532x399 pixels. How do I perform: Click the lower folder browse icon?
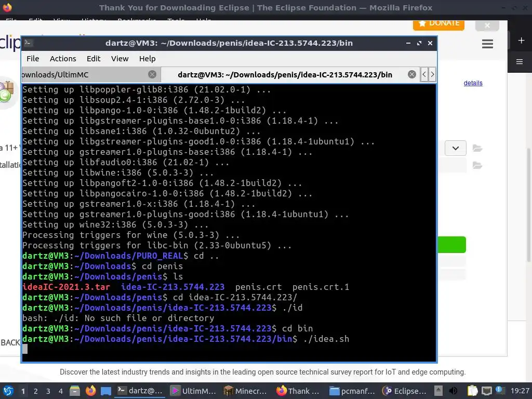[x=477, y=165]
